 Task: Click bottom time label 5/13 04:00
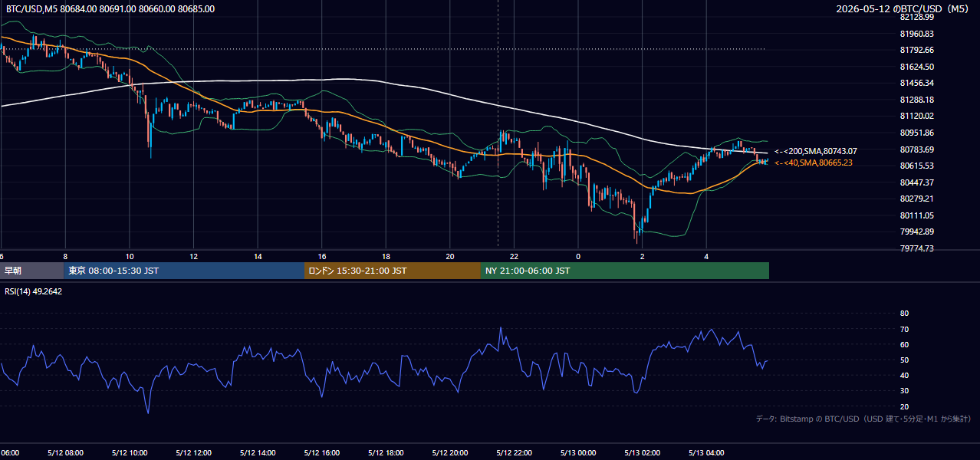(707, 453)
